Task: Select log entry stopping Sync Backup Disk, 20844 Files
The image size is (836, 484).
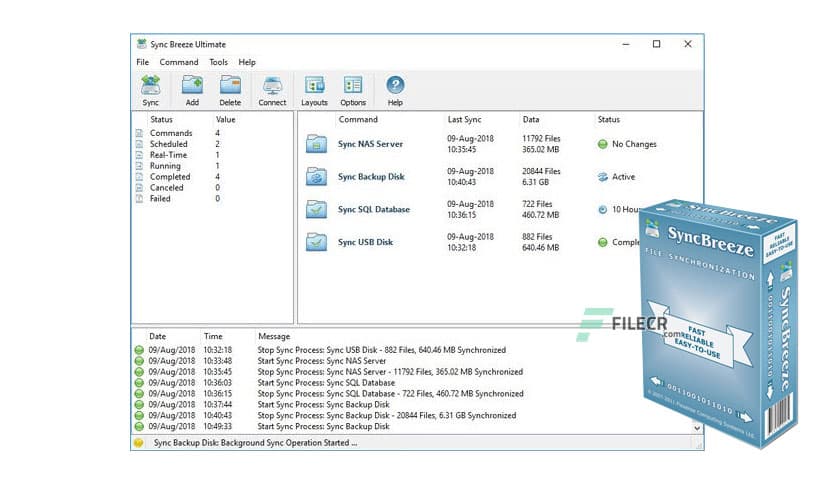Action: click(x=387, y=415)
